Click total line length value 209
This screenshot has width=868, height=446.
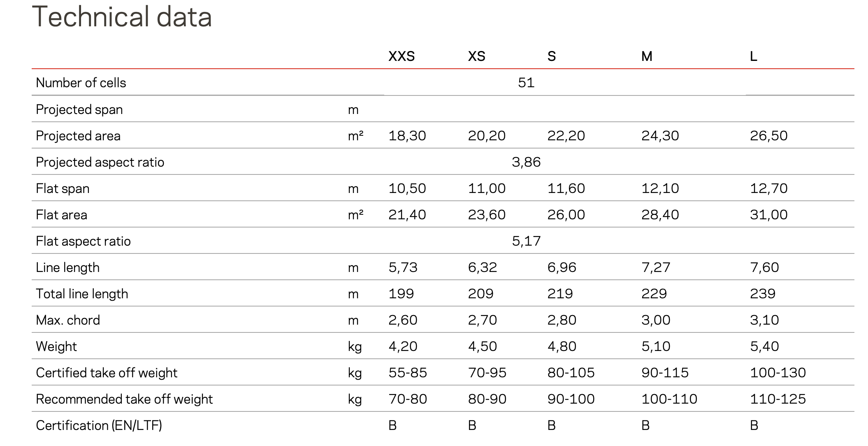click(480, 294)
